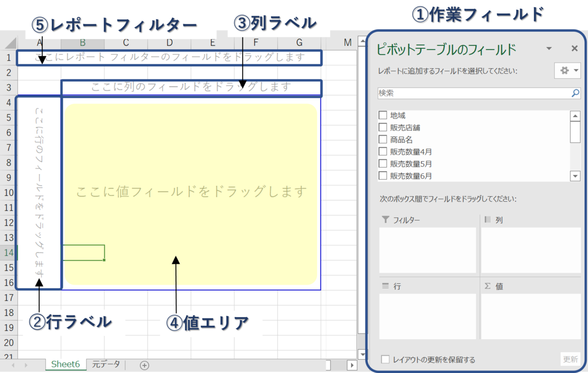This screenshot has height=373, width=588.
Task: Click the selected green-bordered cell in row 14
Action: pos(83,252)
